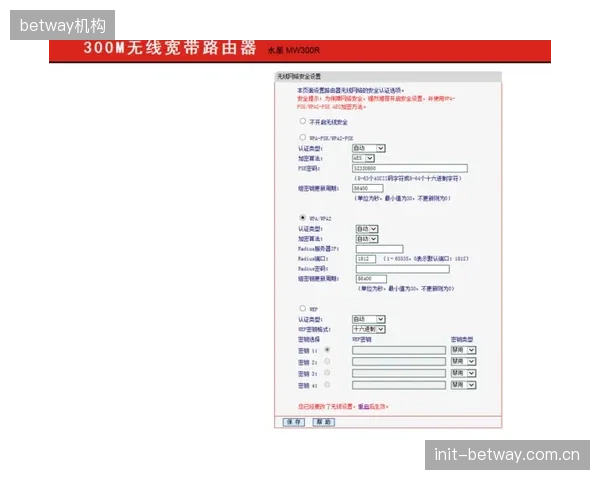Screen dimensions: 600x480
Task: Click the Radius服务器IP input field
Action: (380, 249)
